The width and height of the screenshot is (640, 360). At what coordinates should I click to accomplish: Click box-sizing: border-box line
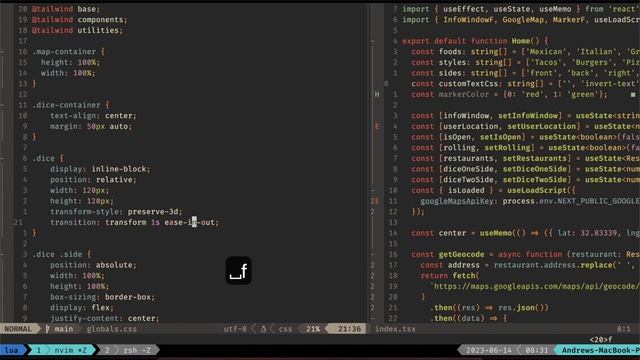click(102, 297)
